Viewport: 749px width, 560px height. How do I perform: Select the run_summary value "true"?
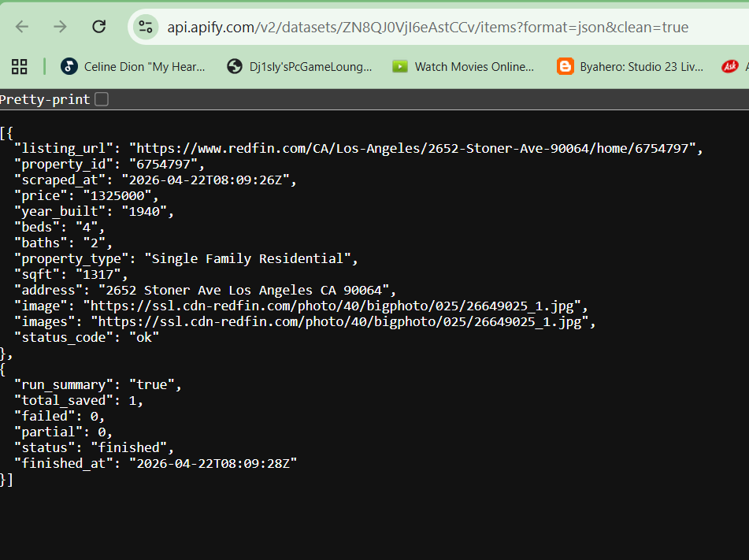point(152,385)
